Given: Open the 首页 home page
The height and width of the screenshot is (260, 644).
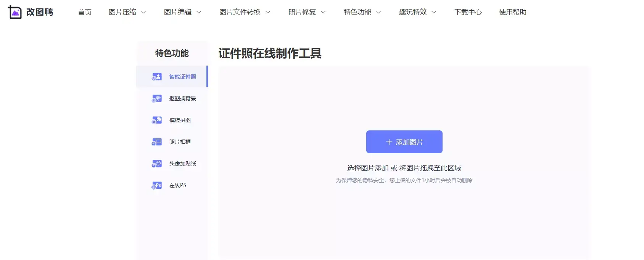Looking at the screenshot, I should tap(85, 12).
